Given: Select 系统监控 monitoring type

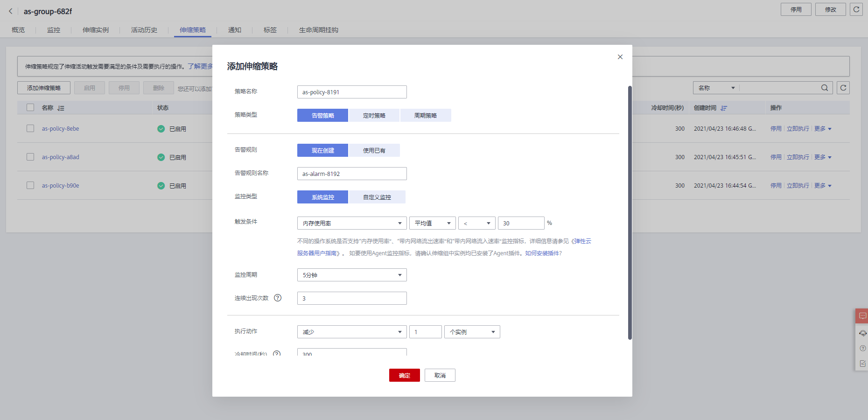Looking at the screenshot, I should [x=322, y=197].
